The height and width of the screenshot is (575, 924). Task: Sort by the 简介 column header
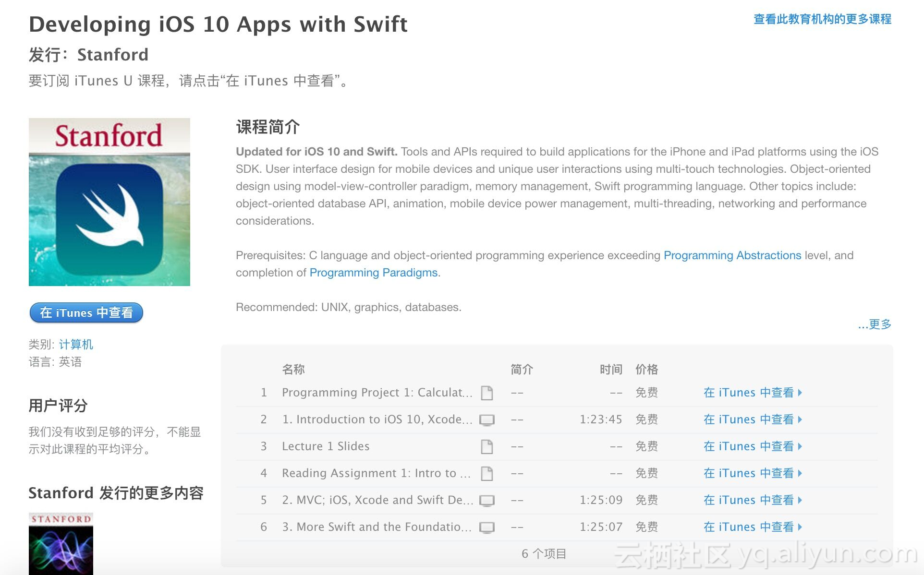click(x=522, y=370)
